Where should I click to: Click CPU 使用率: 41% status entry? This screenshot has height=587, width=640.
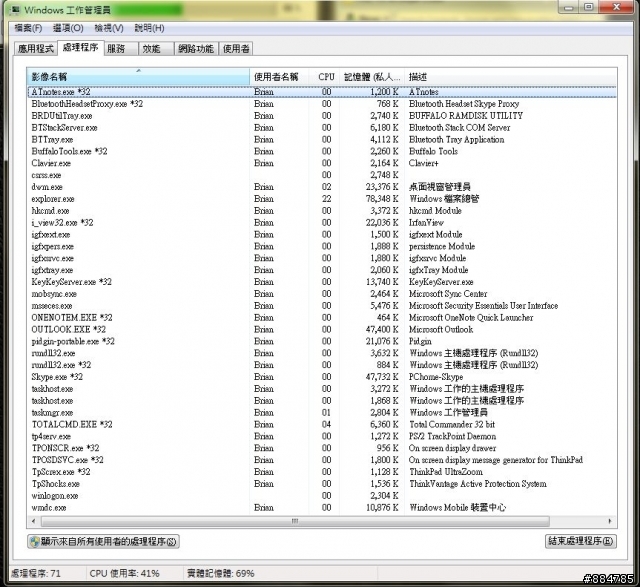[x=124, y=573]
